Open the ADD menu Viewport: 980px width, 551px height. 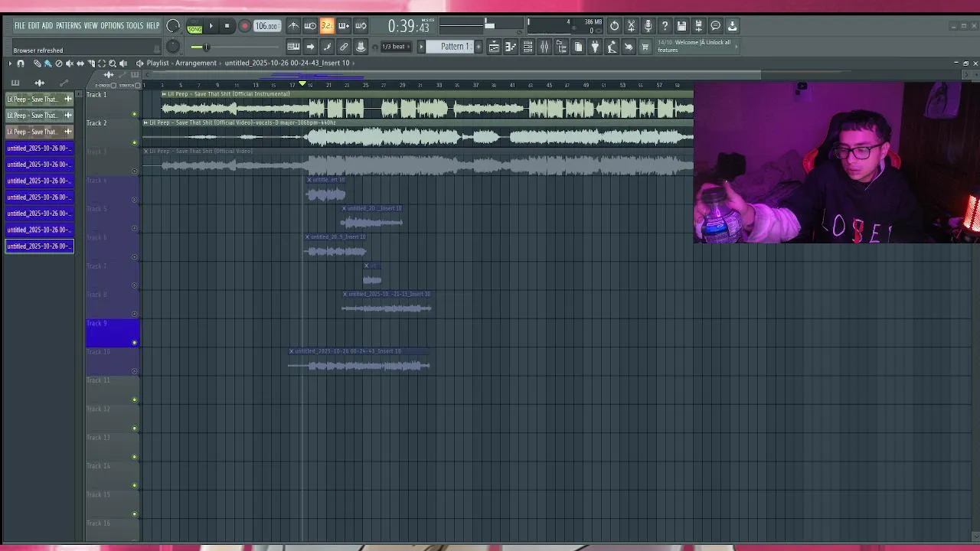[x=47, y=26]
